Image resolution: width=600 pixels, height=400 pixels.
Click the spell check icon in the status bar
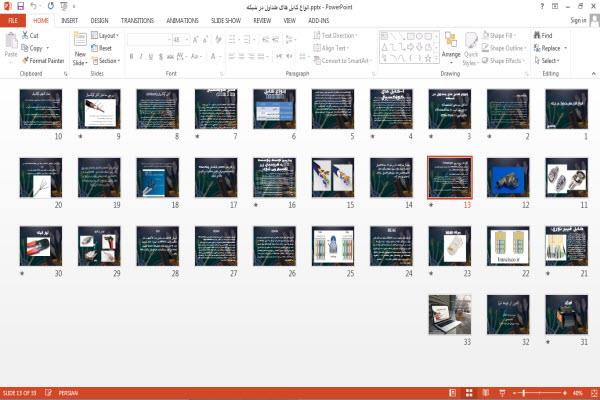tap(48, 393)
